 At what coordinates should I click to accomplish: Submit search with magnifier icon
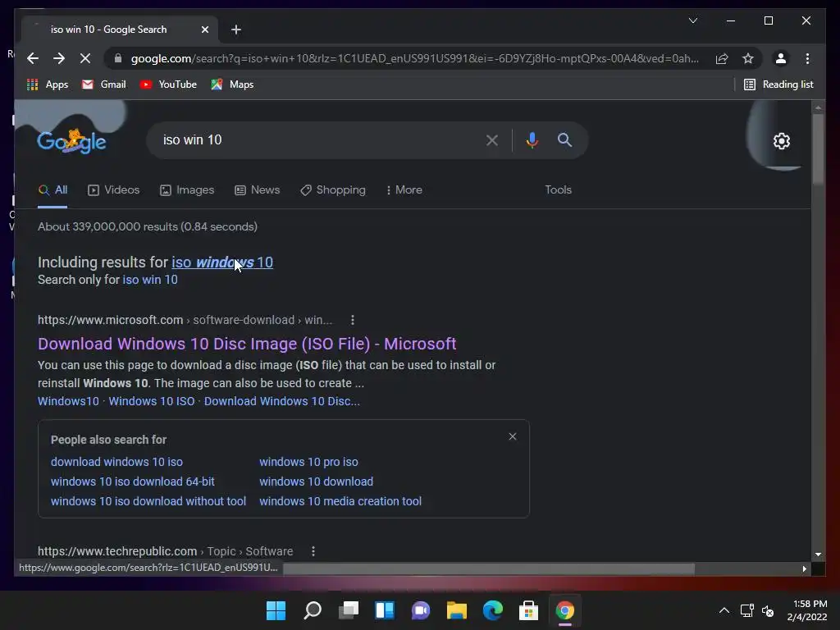pyautogui.click(x=564, y=140)
